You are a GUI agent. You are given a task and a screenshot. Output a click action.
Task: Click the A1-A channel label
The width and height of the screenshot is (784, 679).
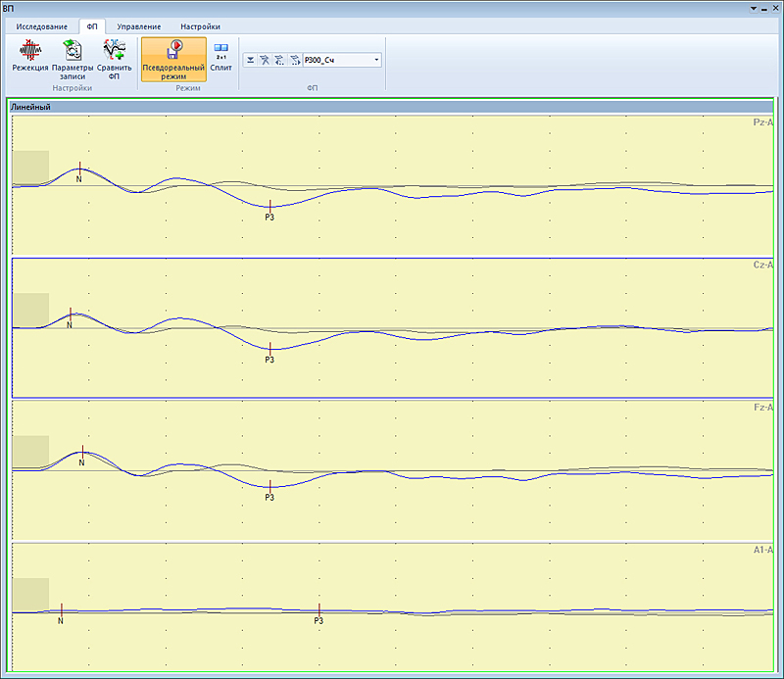click(763, 550)
